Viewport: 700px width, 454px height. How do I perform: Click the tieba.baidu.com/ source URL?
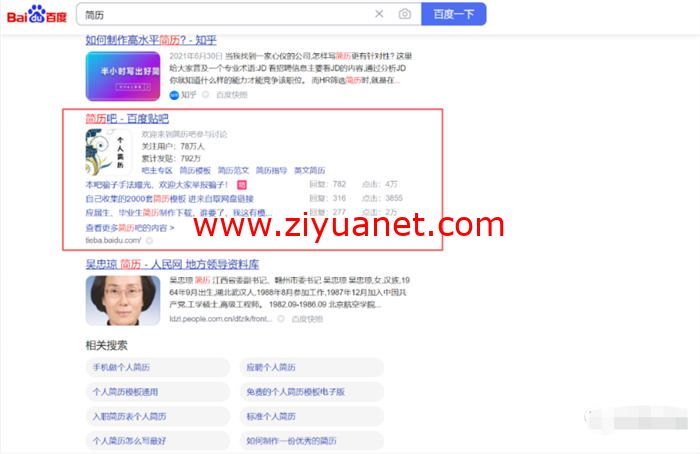click(113, 240)
